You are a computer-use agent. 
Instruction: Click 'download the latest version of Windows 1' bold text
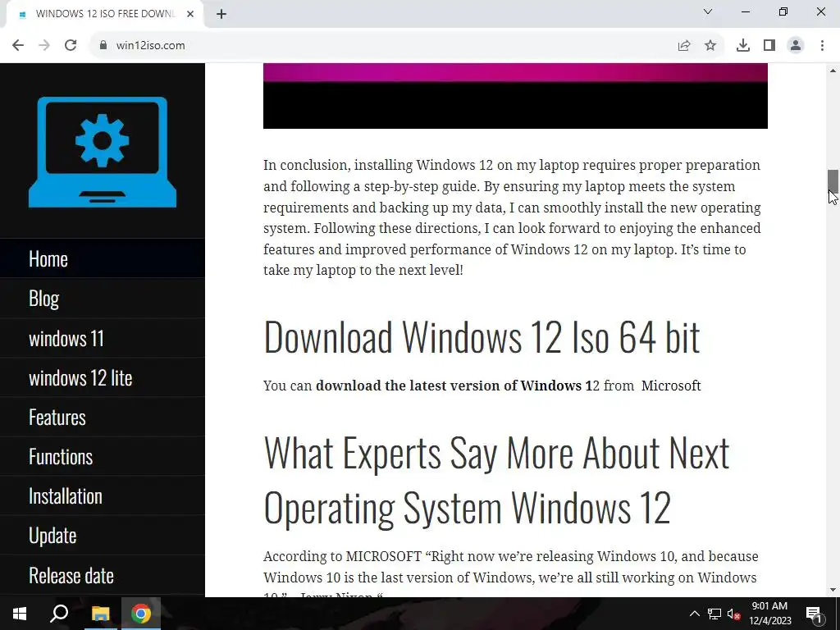coord(454,386)
